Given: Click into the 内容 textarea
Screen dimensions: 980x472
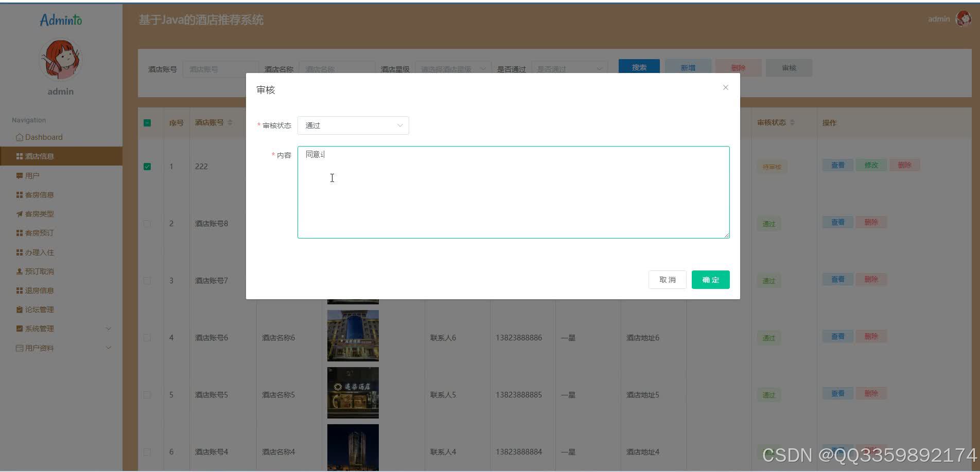Looking at the screenshot, I should click(513, 192).
